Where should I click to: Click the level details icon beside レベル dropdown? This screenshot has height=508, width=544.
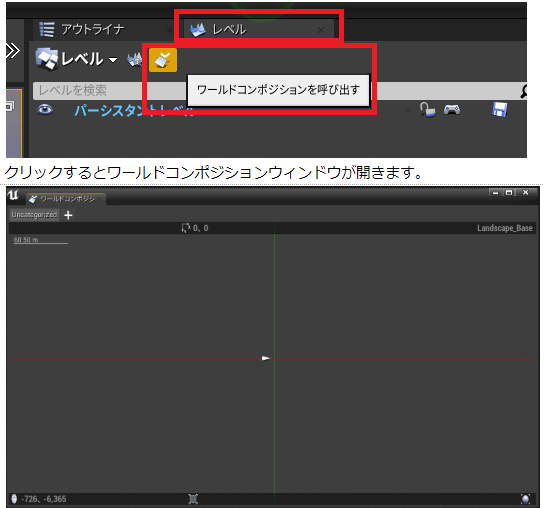point(135,60)
